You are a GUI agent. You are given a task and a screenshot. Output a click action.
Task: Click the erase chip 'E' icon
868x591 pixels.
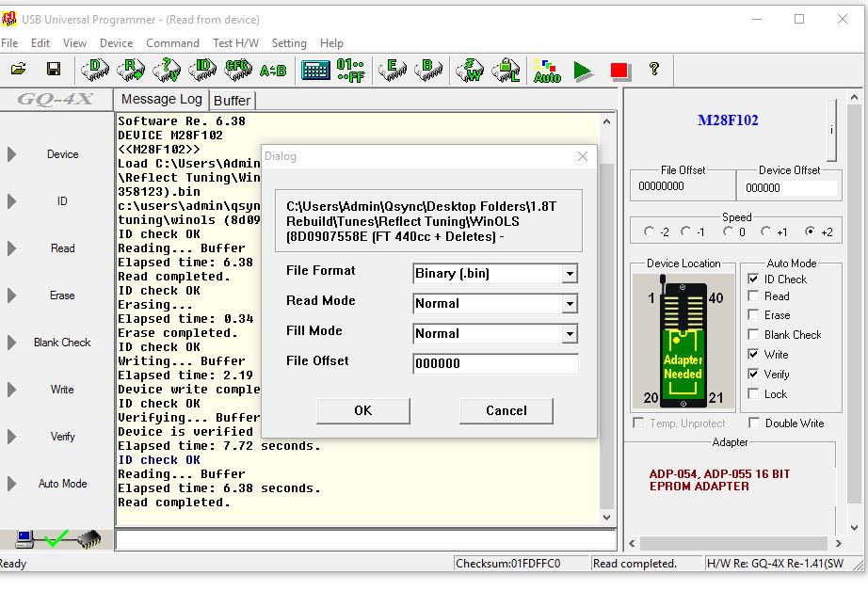click(x=391, y=70)
